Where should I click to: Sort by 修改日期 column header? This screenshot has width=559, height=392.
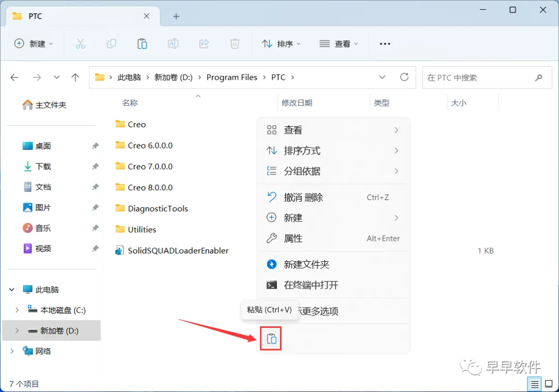297,103
